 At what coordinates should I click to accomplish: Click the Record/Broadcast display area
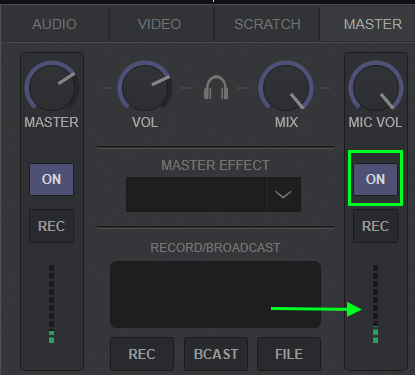tap(215, 294)
